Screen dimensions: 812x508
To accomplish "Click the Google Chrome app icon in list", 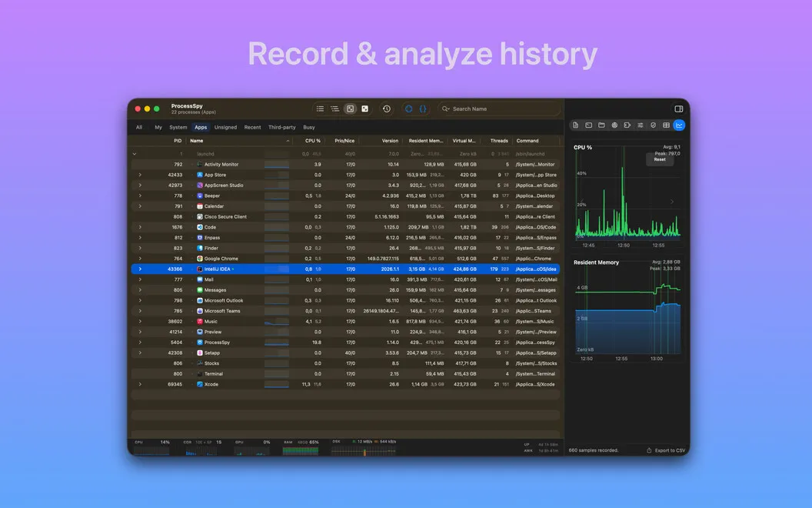I will [x=200, y=259].
